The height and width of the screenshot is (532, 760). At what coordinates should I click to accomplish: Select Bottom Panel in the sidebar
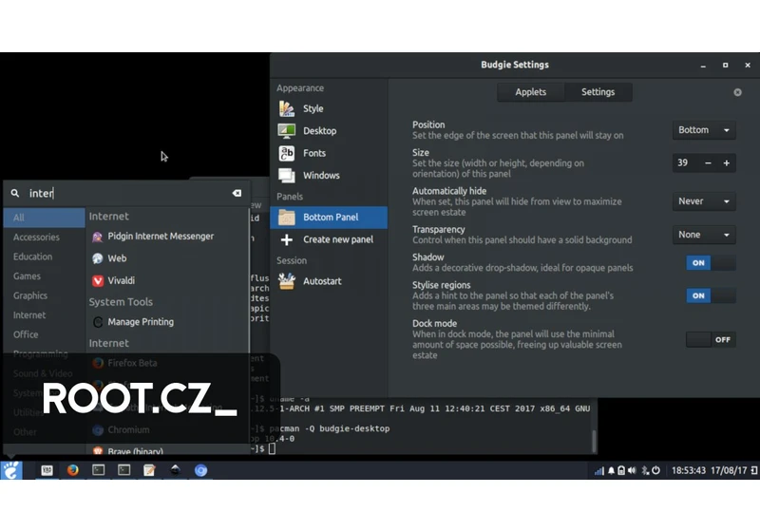pos(329,217)
